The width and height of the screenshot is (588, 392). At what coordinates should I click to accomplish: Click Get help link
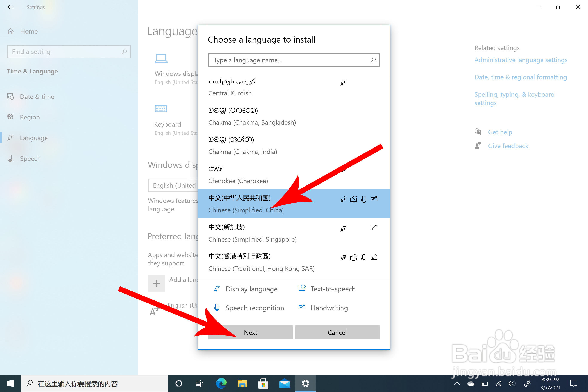pyautogui.click(x=500, y=132)
